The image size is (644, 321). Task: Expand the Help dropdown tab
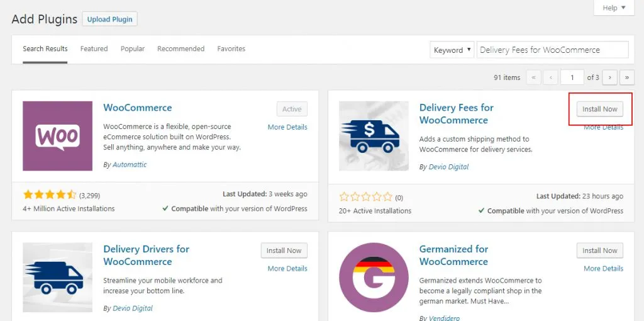(614, 8)
